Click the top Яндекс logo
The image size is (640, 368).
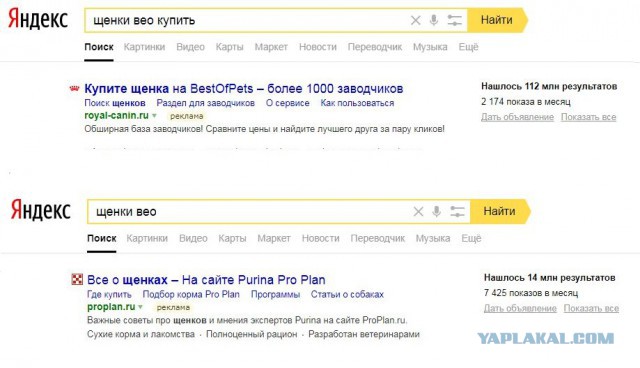pyautogui.click(x=38, y=20)
